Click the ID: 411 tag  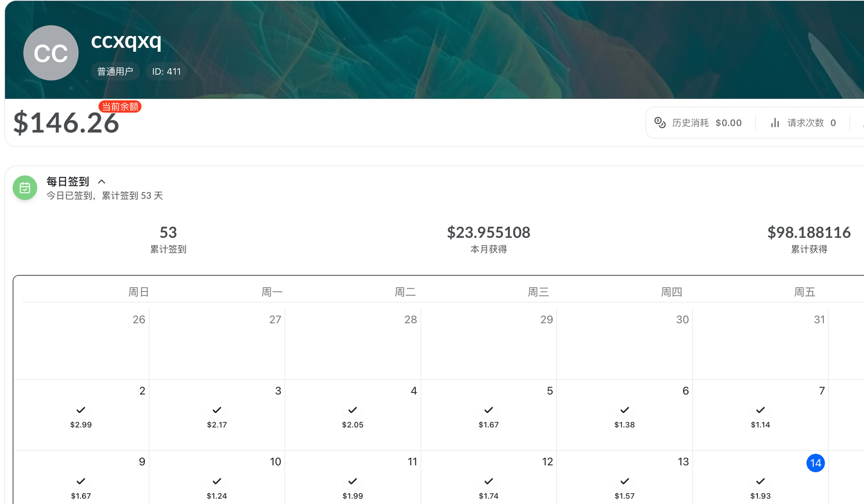pyautogui.click(x=166, y=71)
